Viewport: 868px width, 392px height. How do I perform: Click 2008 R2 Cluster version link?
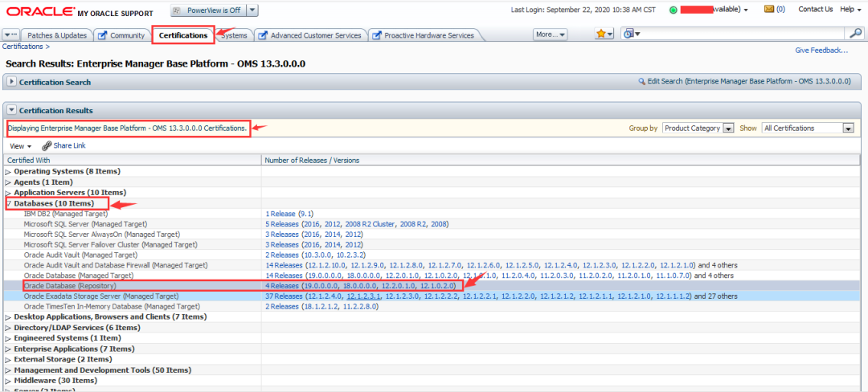click(x=371, y=224)
